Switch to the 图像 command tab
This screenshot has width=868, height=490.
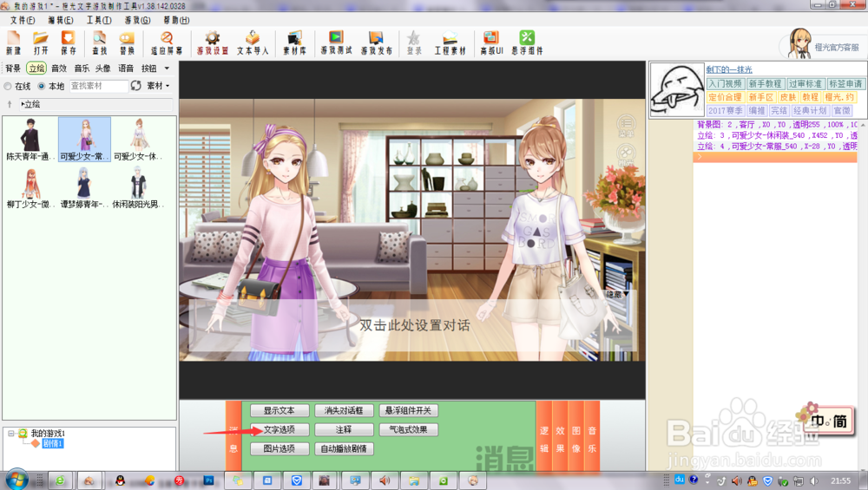point(576,437)
